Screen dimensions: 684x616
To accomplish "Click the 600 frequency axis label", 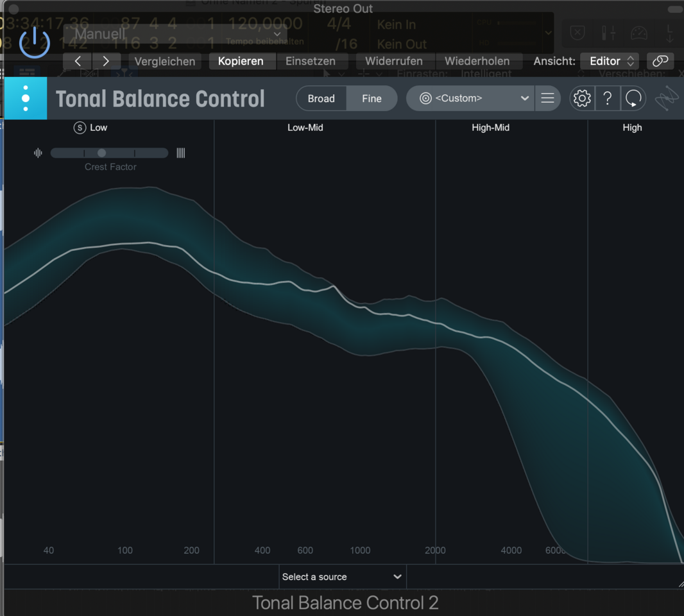I will click(x=305, y=551).
